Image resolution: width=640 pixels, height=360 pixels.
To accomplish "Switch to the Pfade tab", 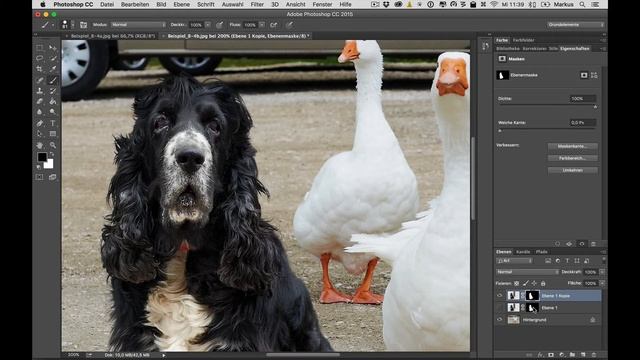I will click(x=542, y=252).
